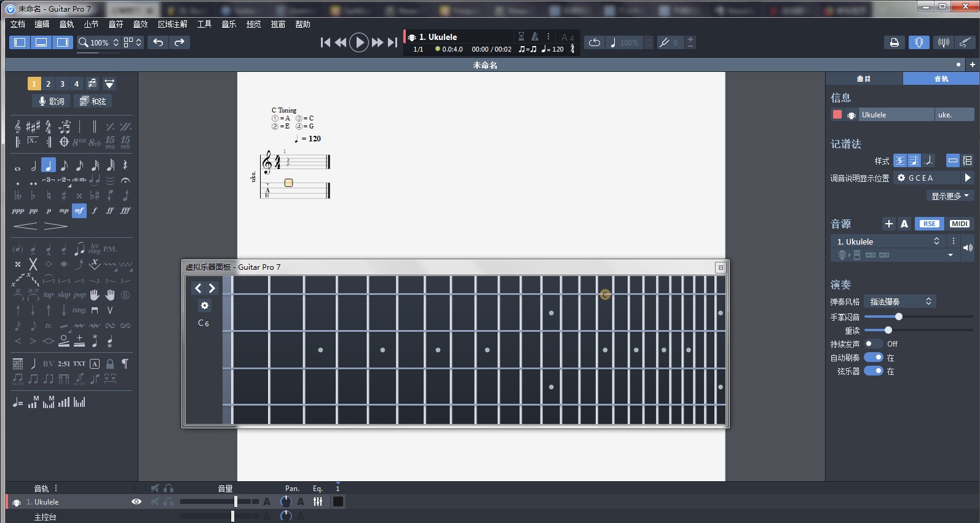Open the sound options three-dot menu
The height and width of the screenshot is (523, 980).
954,242
